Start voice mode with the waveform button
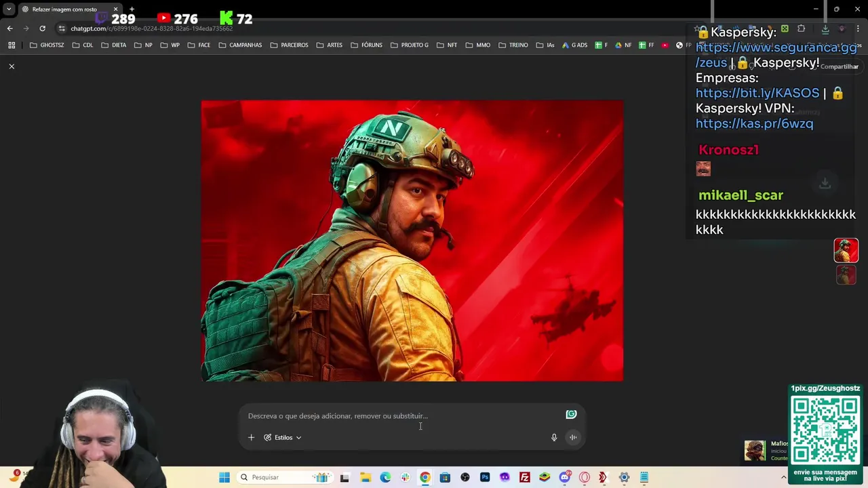This screenshot has height=488, width=868. click(x=573, y=438)
